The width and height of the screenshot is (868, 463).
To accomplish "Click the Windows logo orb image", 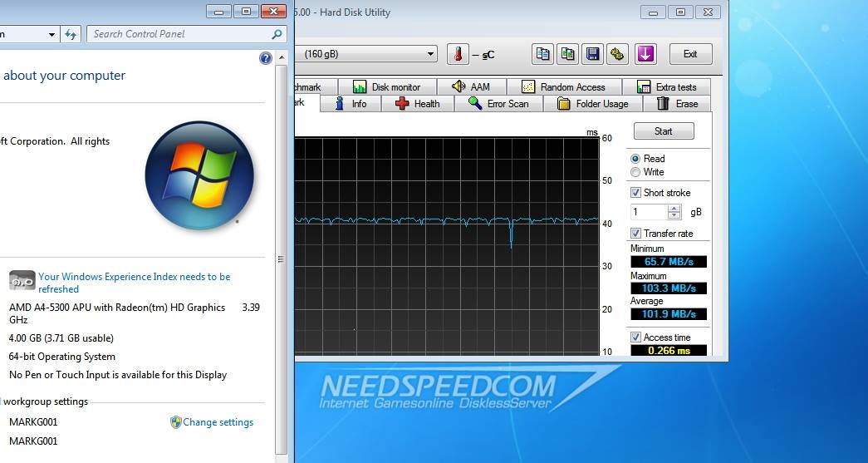I will [199, 175].
